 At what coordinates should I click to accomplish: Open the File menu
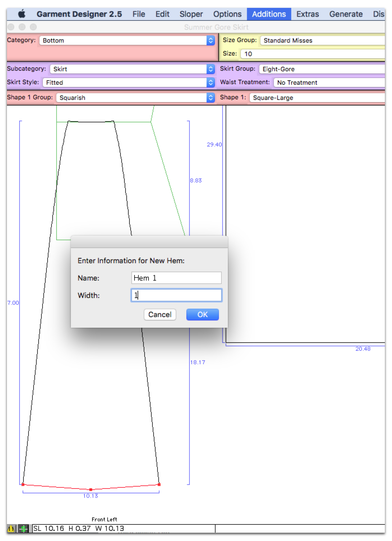pyautogui.click(x=139, y=14)
